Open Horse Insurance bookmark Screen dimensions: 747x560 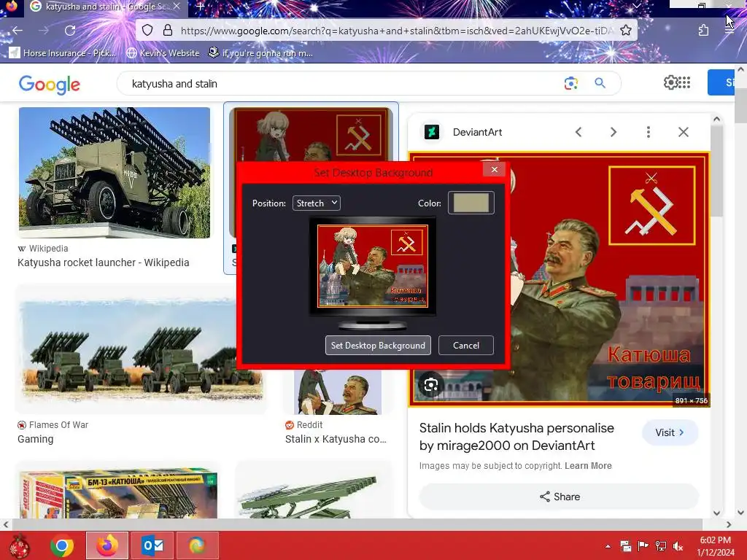63,52
